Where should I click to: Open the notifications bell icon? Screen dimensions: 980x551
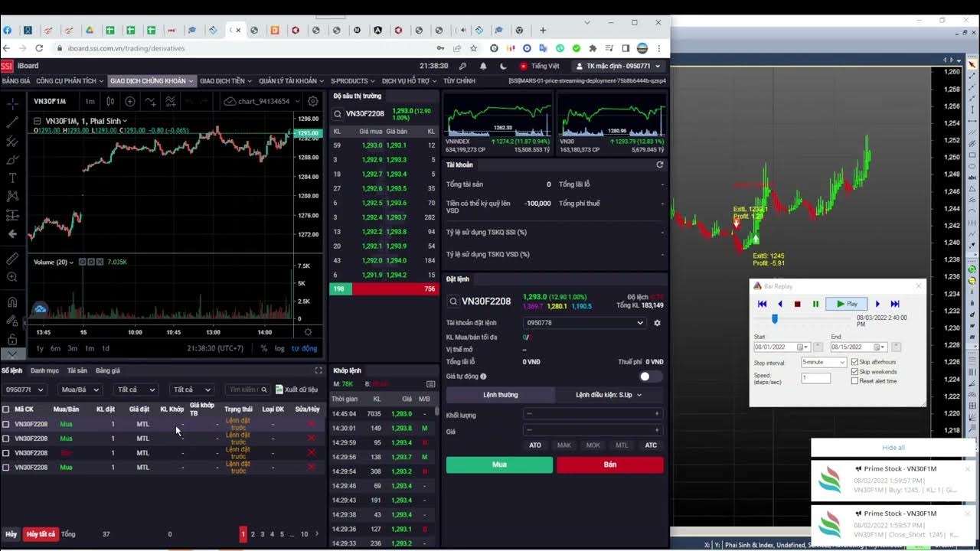coord(483,67)
